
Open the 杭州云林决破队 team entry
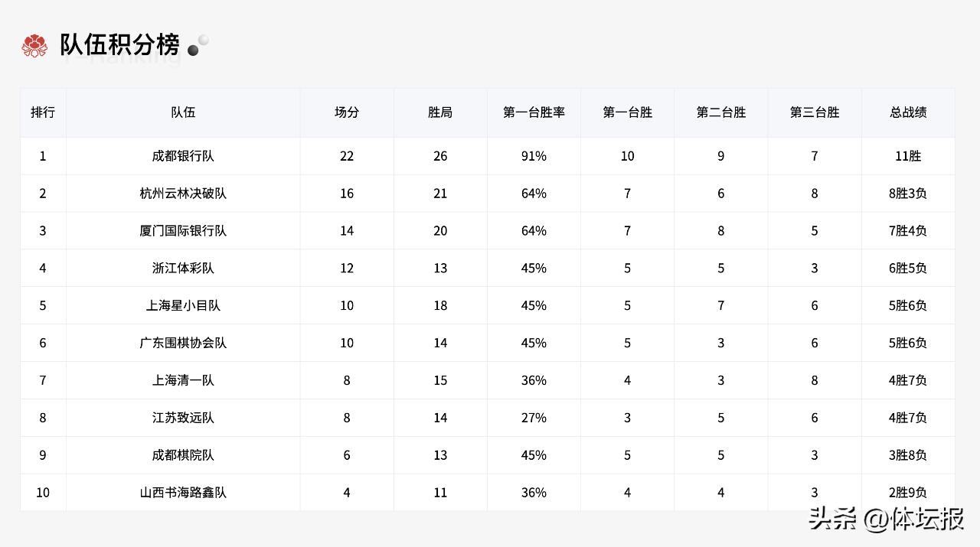tap(183, 194)
